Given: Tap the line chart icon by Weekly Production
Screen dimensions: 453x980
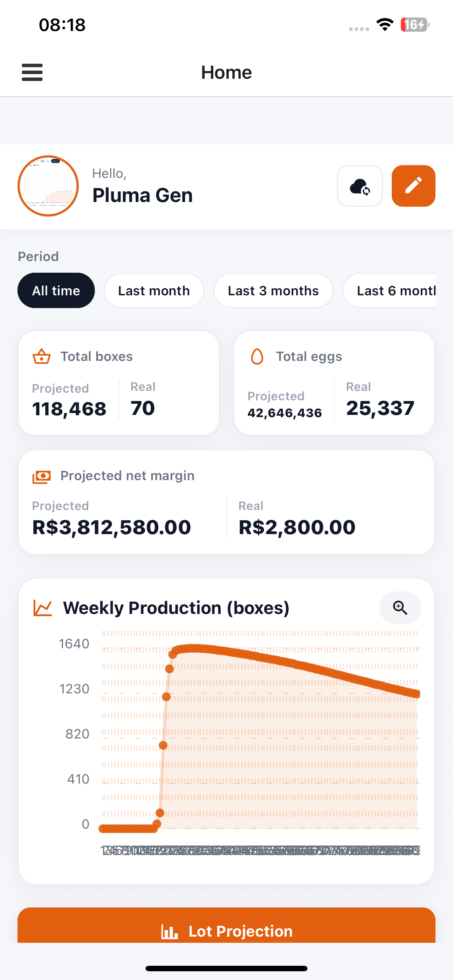Looking at the screenshot, I should pyautogui.click(x=42, y=607).
